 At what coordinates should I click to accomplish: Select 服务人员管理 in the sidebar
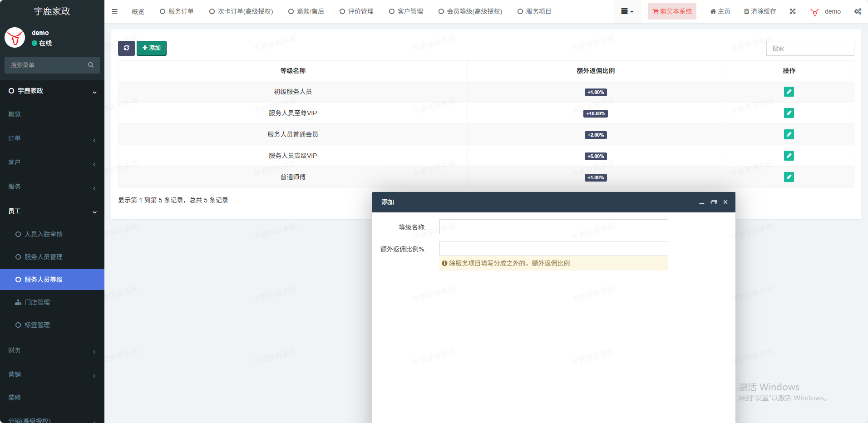pos(44,257)
